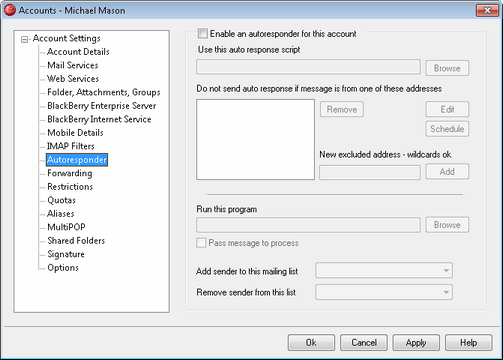Collapse the Account Settings tree node

(24, 39)
